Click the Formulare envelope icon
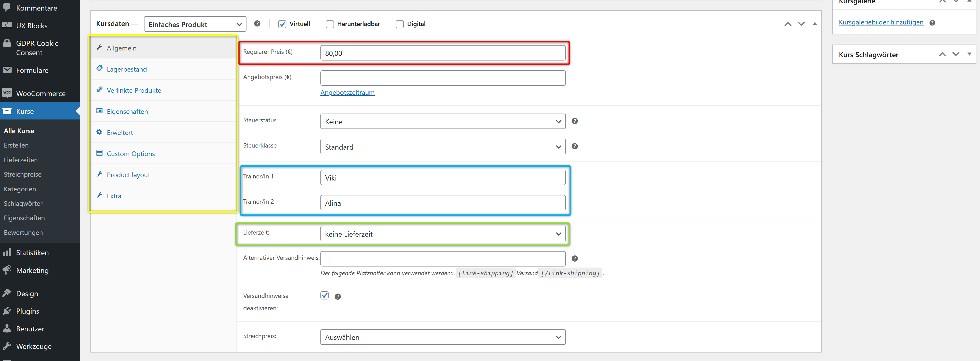The image size is (980, 361). click(x=7, y=70)
